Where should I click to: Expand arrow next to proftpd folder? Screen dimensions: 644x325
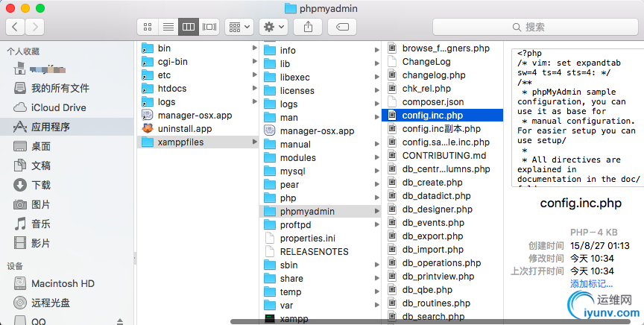click(x=376, y=225)
